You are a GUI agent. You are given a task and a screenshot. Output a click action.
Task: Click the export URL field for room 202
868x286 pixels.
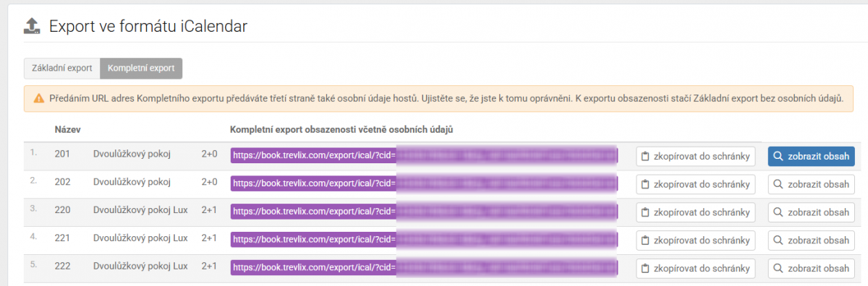coord(424,184)
